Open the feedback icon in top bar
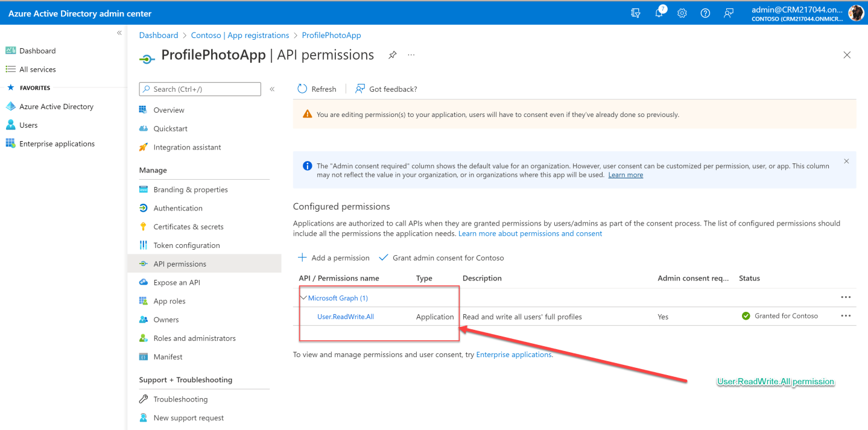The height and width of the screenshot is (430, 868). point(729,13)
